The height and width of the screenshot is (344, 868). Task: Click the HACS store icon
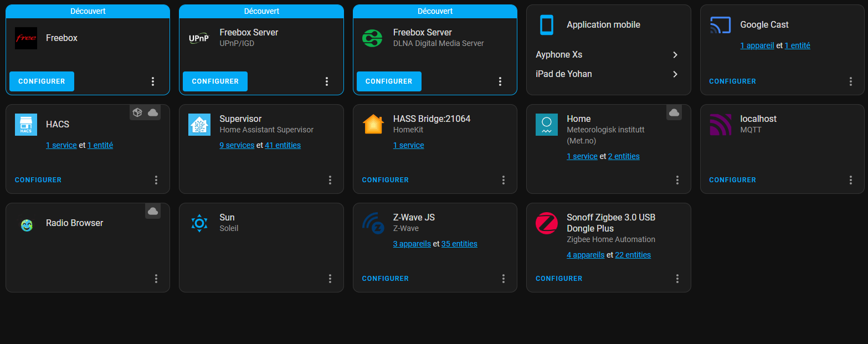pos(26,125)
